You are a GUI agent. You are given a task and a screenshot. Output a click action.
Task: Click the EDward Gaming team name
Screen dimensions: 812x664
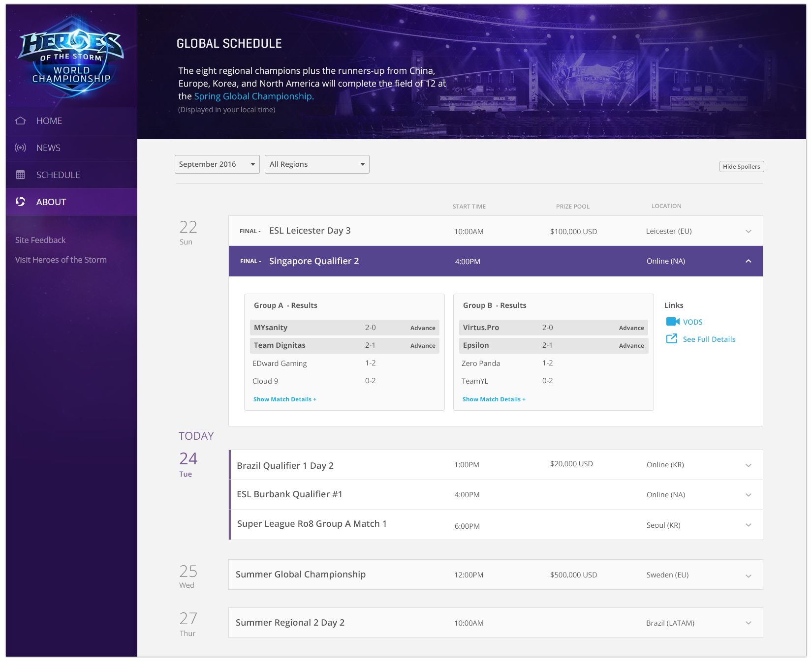[280, 363]
